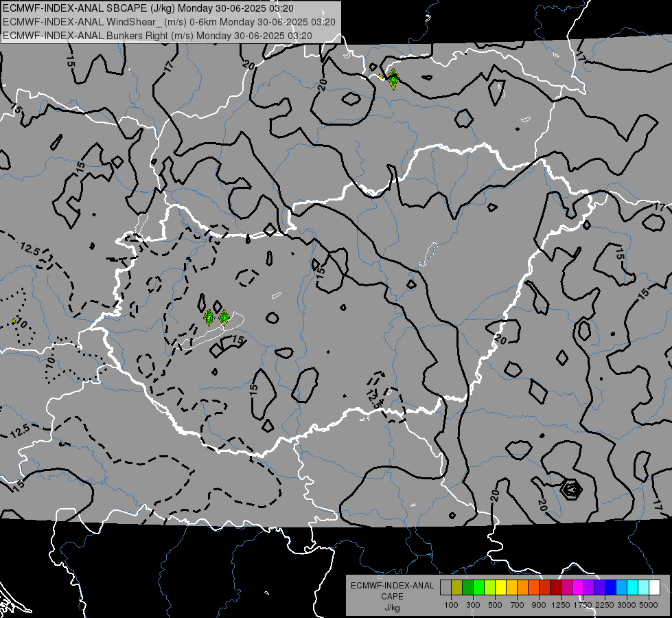Select the CAPE label in the legend
672x618 pixels.
tap(392, 596)
